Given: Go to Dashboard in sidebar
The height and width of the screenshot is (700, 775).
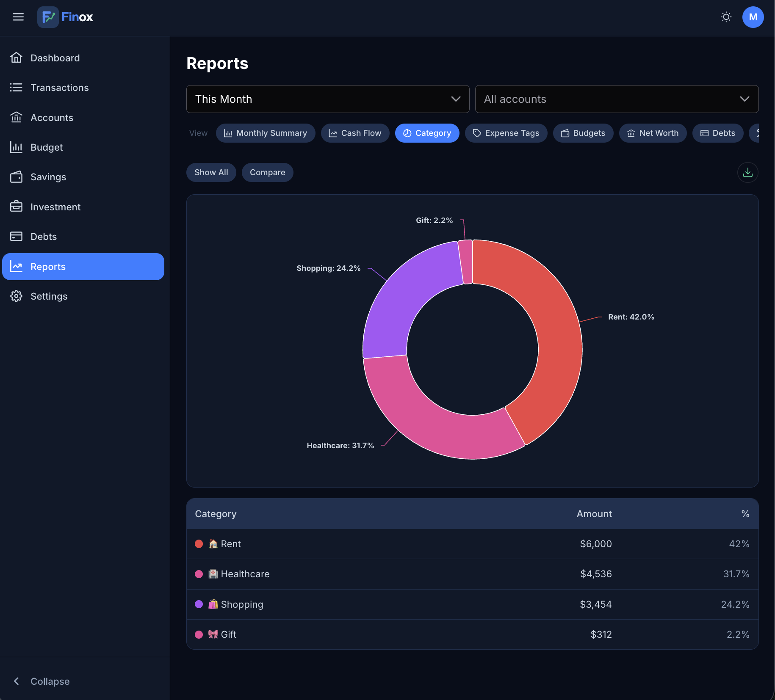Looking at the screenshot, I should tap(55, 58).
